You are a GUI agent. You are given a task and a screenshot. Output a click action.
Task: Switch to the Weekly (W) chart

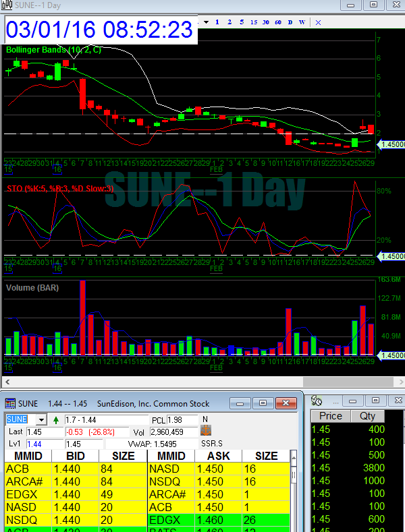[302, 22]
